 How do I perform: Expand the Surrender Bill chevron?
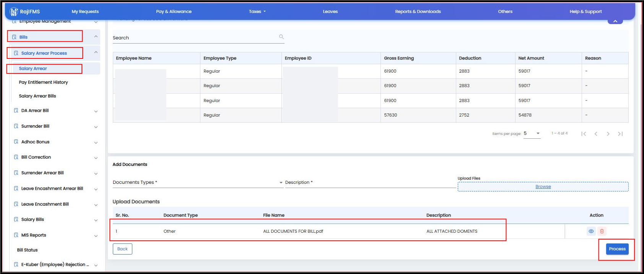pos(96,127)
